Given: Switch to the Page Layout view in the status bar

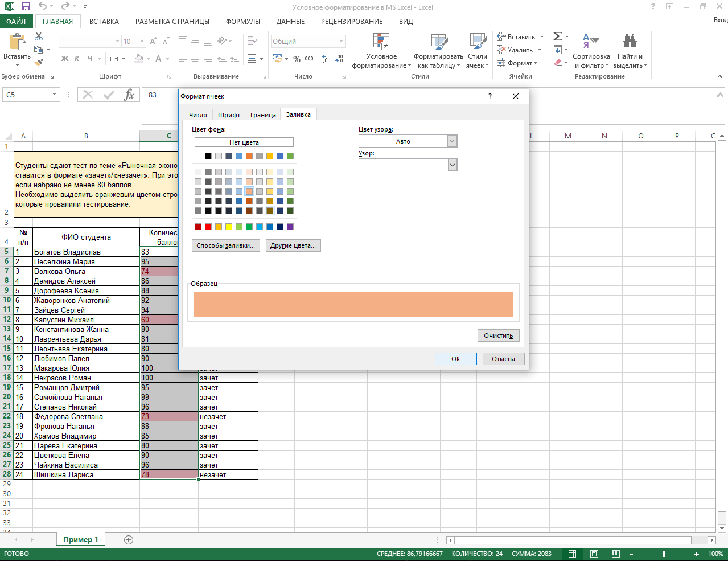Looking at the screenshot, I should [x=594, y=554].
